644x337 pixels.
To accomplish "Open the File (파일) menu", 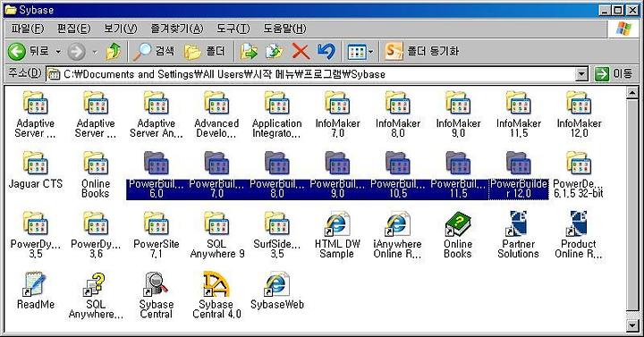I will point(27,29).
